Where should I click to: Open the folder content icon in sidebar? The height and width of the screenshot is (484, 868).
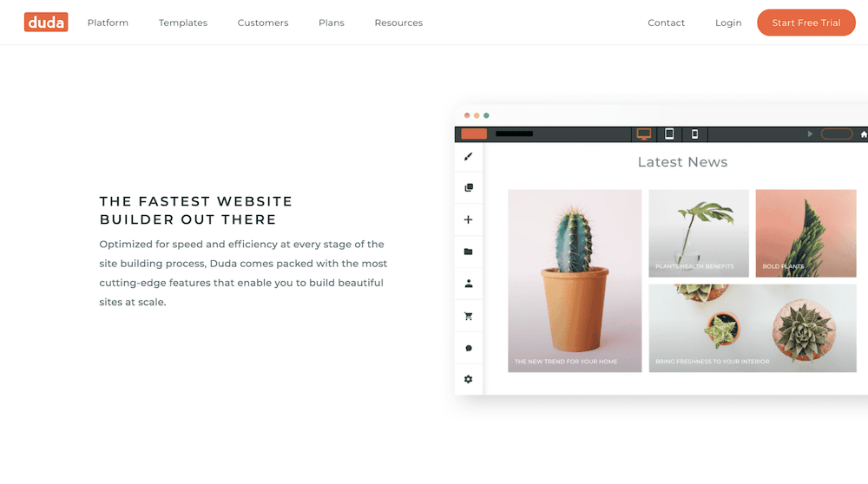tap(469, 252)
